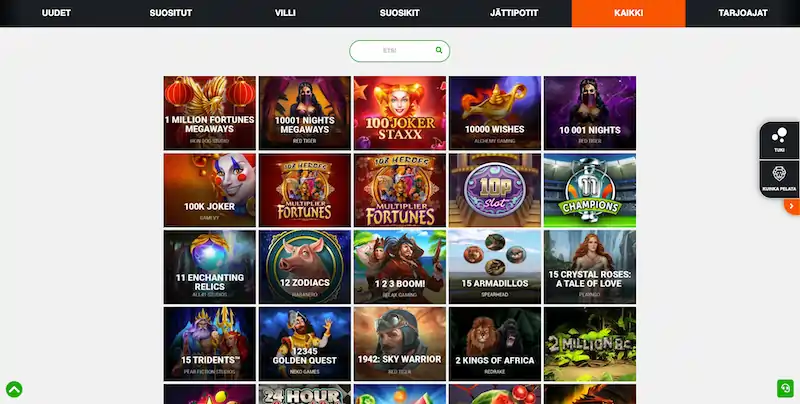This screenshot has width=800, height=404.
Task: Open the 10p Slot game tile
Action: click(495, 190)
